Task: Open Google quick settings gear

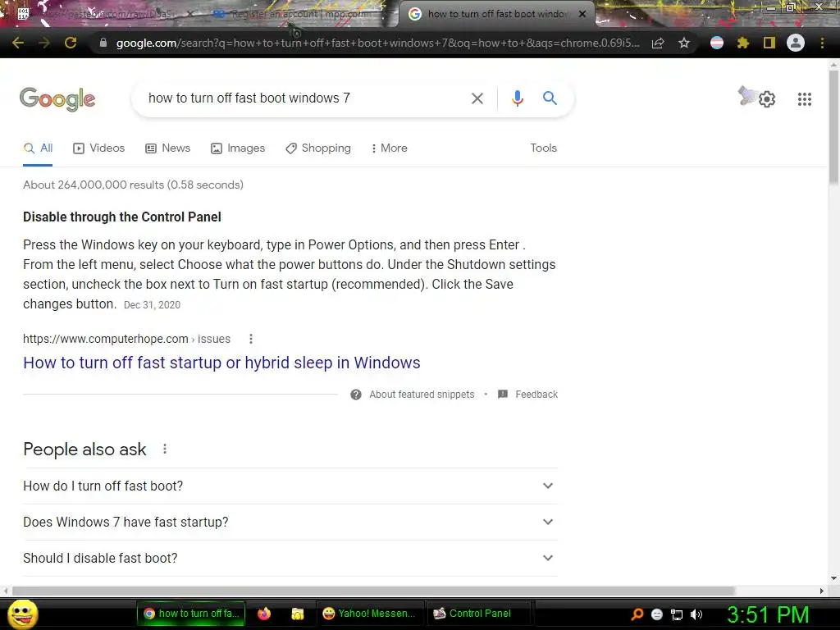Action: click(x=767, y=99)
